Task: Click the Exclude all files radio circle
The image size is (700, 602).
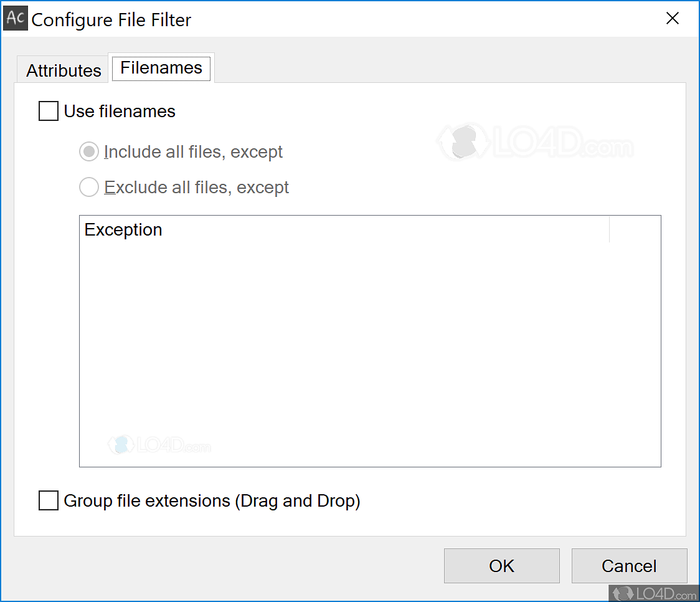Action: 88,187
